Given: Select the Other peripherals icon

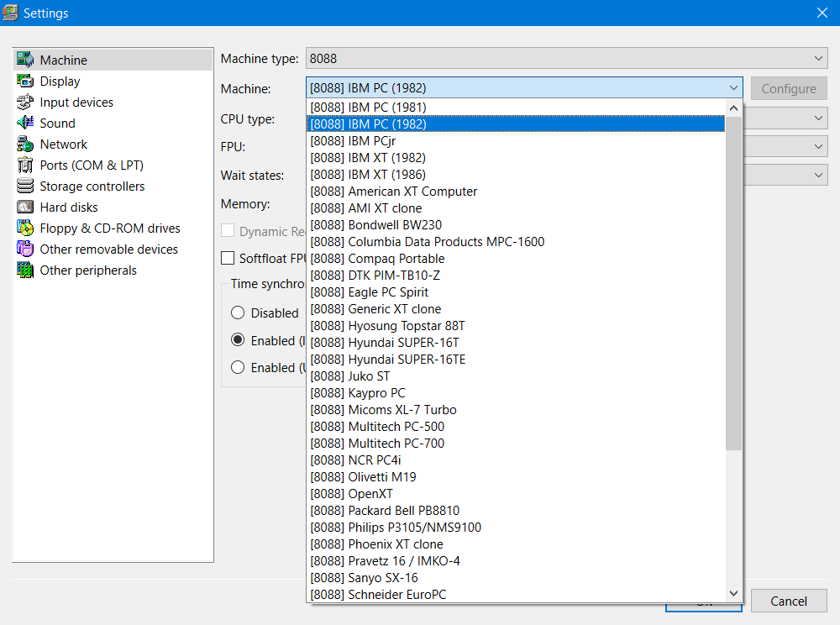Looking at the screenshot, I should pos(24,270).
